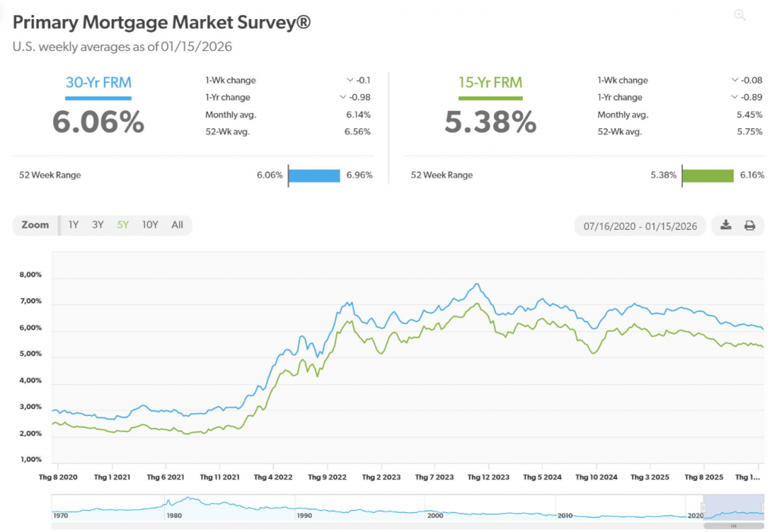Download the chart data
This screenshot has width=777, height=532.
coord(726,225)
